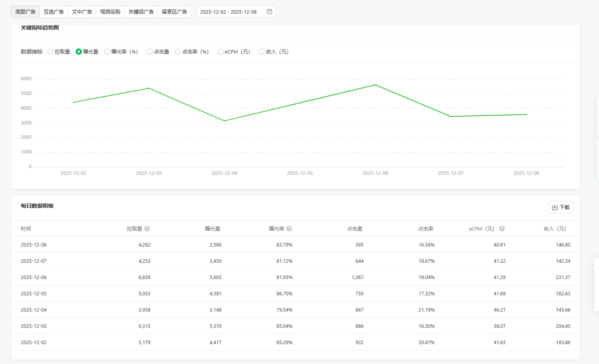This screenshot has width=599, height=364.
Task: Open the 关键词广告 tab
Action: (141, 12)
